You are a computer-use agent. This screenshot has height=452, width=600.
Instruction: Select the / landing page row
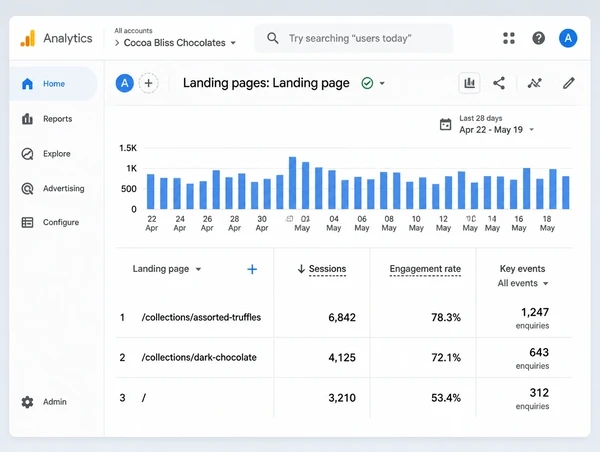coord(344,398)
